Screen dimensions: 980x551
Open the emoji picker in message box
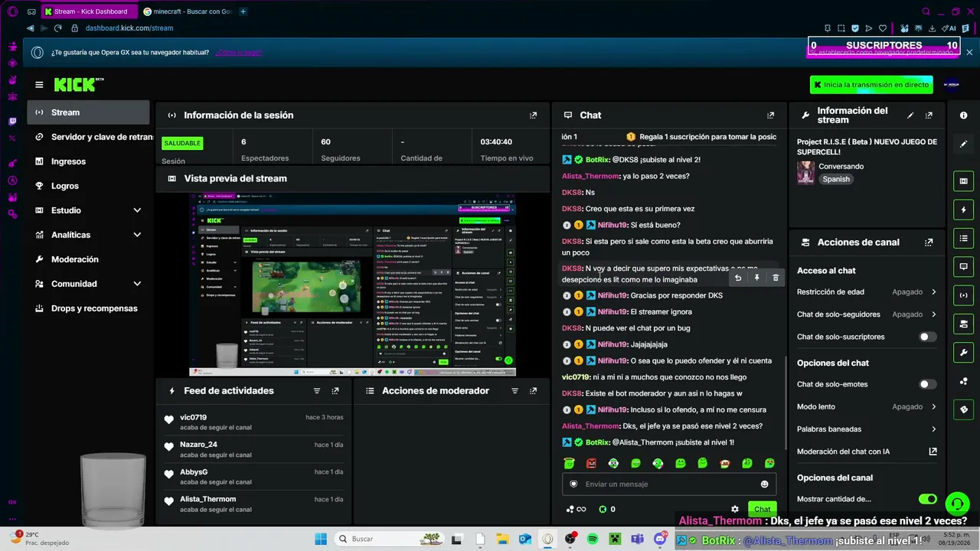click(x=764, y=484)
